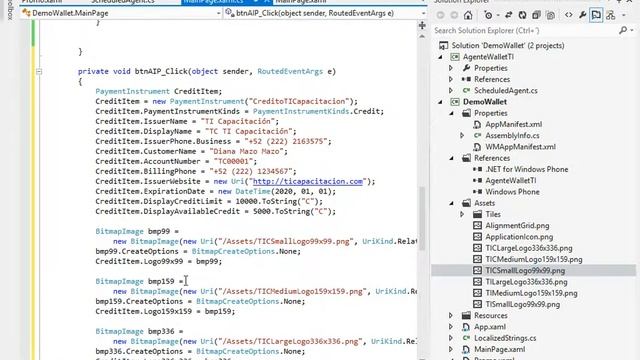The image size is (640, 360).
Task: Click the Tiles folder icon
Action: tap(477, 214)
